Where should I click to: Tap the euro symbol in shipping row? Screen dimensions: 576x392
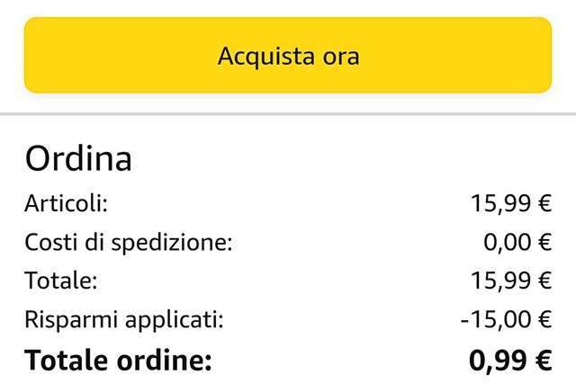(x=544, y=242)
